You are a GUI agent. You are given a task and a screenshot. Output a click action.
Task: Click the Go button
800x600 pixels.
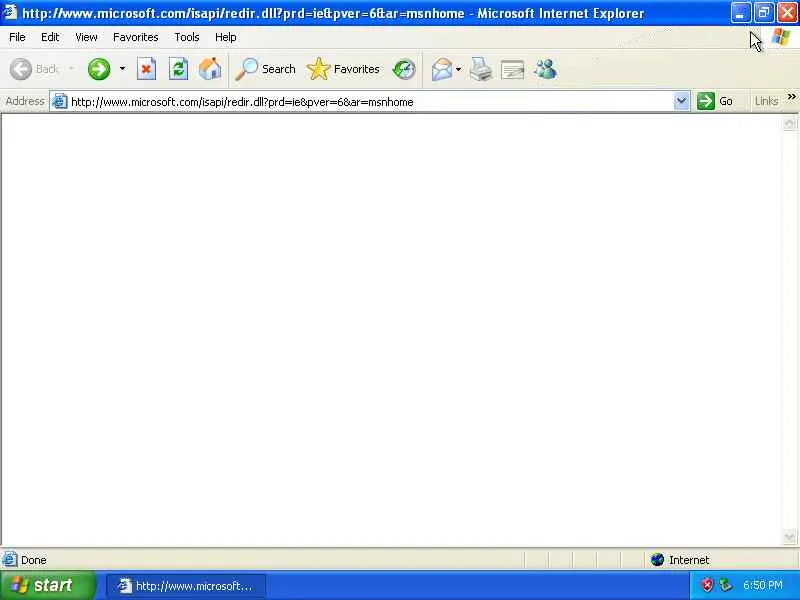coord(715,101)
